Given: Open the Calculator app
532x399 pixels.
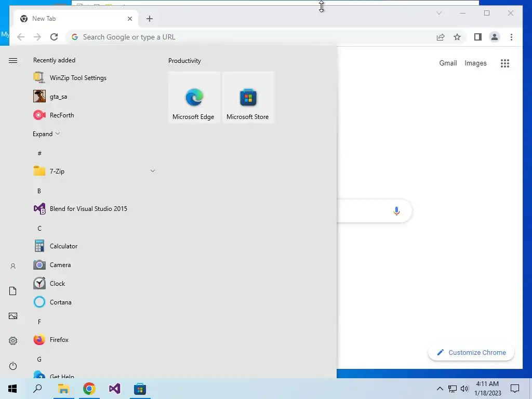Looking at the screenshot, I should pos(94,246).
